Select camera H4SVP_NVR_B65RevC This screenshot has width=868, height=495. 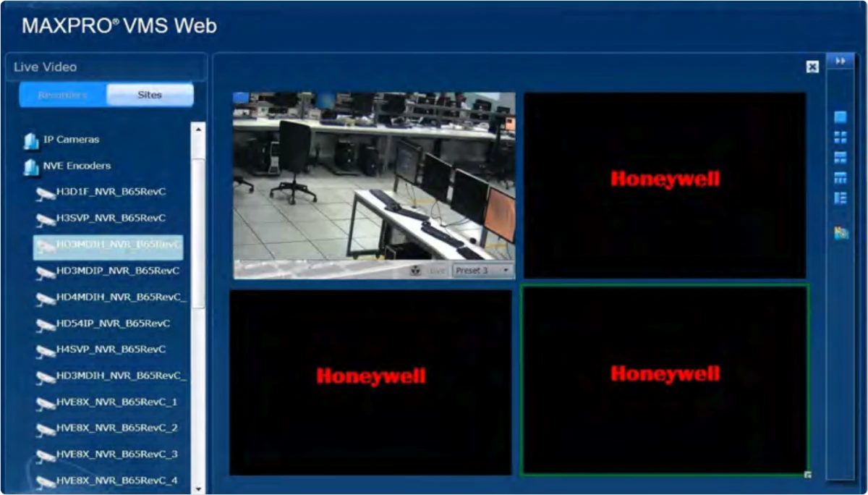[111, 350]
